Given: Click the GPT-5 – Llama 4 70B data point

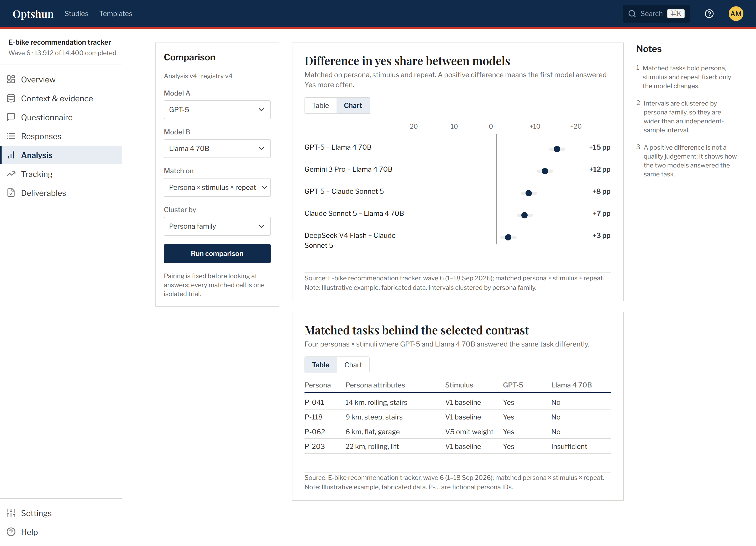Looking at the screenshot, I should [557, 149].
